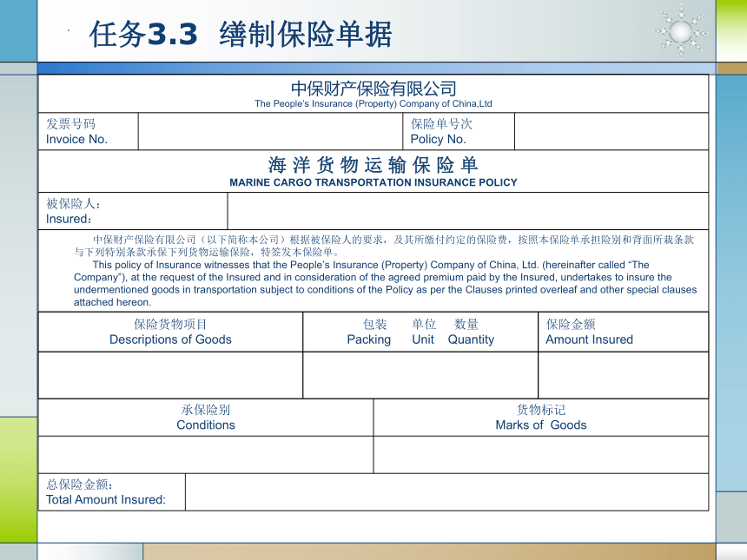Click the paragraph starting 'This policy of Insurance witnesses'
The image size is (747, 560).
pos(385,283)
